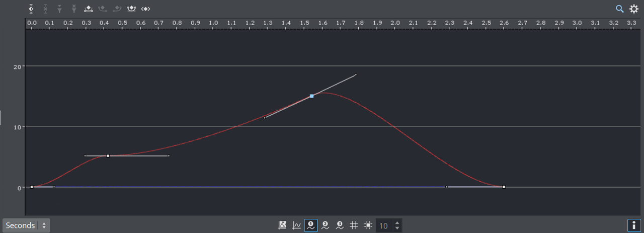Open the Seconds time unit dropdown
This screenshot has width=644, height=233.
[26, 225]
